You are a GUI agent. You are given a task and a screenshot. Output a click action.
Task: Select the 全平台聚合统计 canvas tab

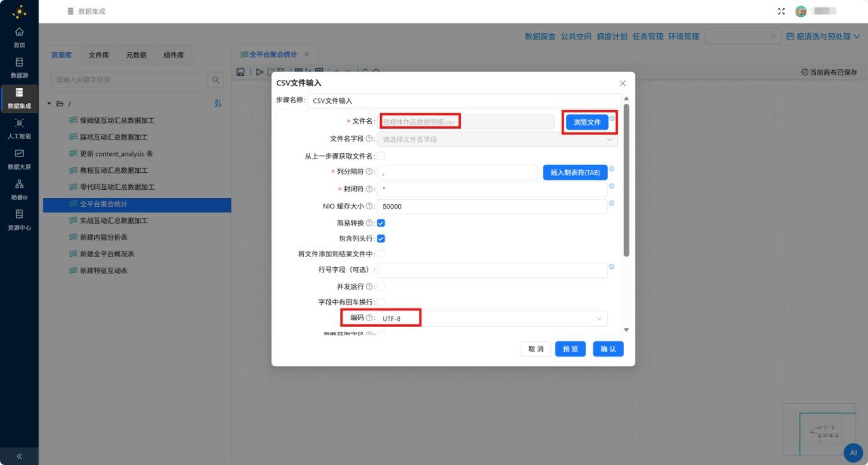point(274,55)
